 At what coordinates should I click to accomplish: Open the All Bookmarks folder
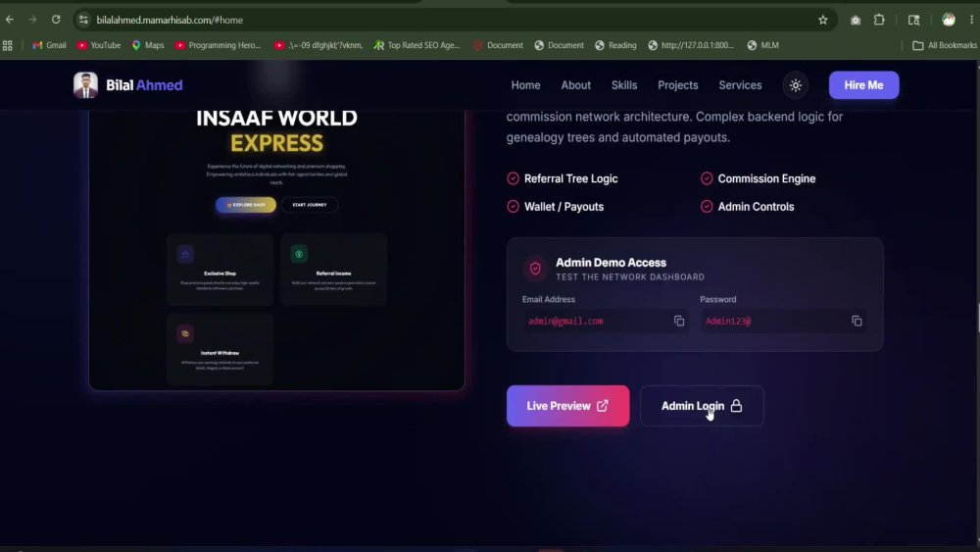pyautogui.click(x=945, y=46)
